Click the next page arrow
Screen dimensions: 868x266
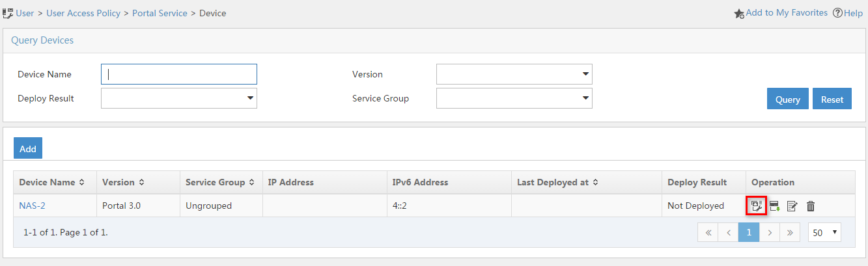[769, 232]
